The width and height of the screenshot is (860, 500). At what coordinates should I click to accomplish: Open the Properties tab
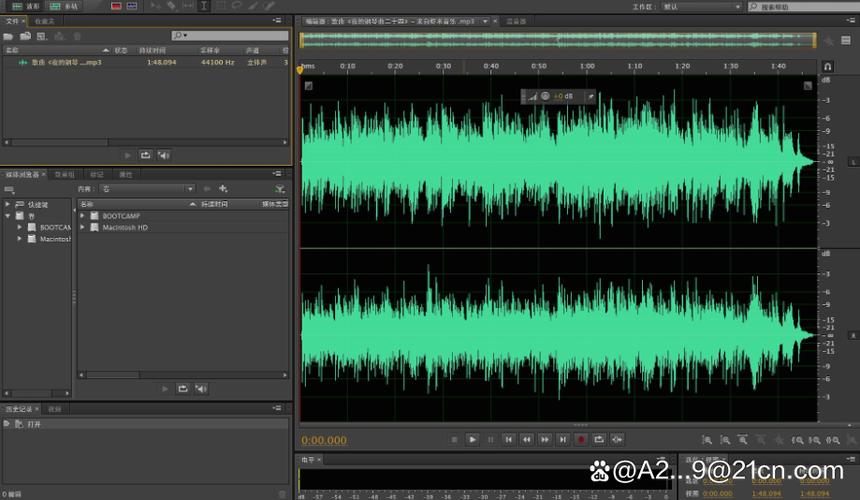126,174
